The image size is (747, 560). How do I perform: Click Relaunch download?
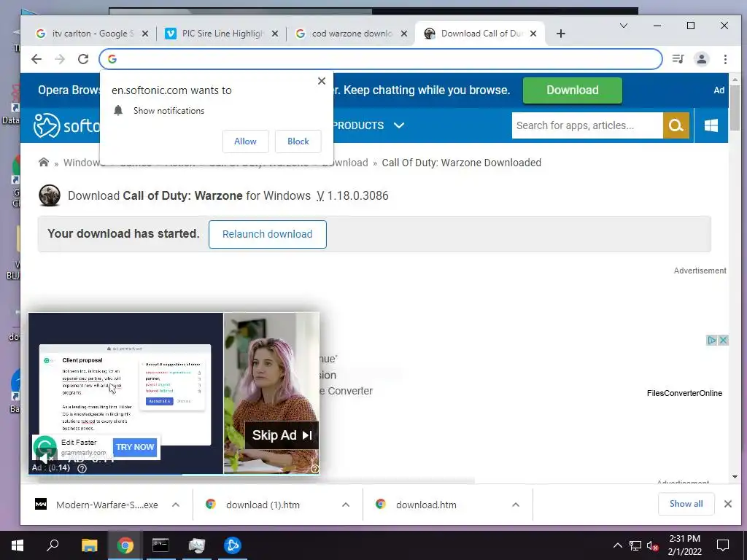point(267,234)
